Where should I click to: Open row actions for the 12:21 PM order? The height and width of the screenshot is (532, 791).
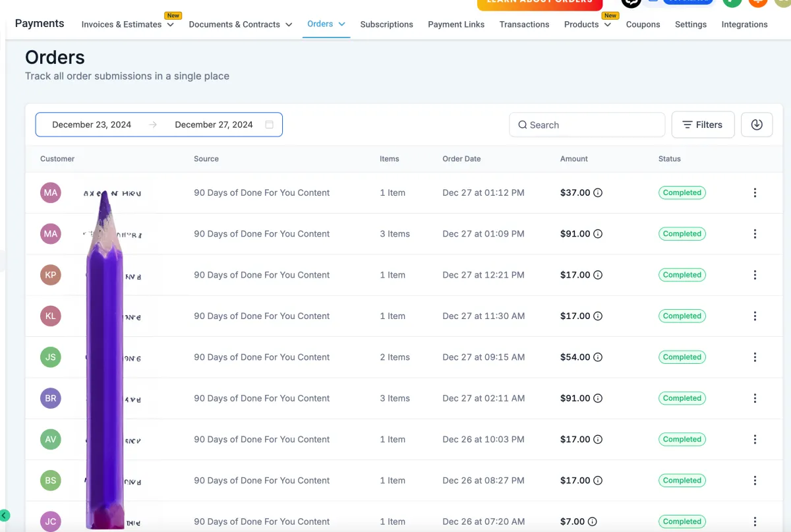pos(755,275)
